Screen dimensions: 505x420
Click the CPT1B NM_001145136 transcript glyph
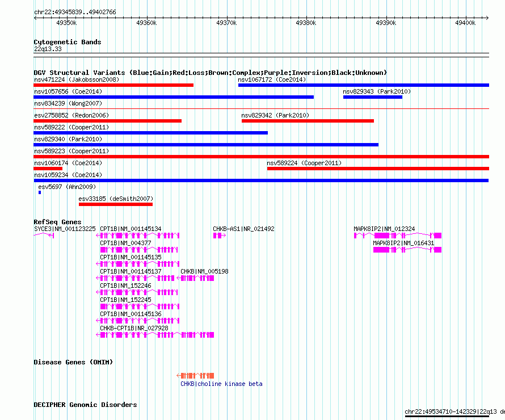point(137,321)
